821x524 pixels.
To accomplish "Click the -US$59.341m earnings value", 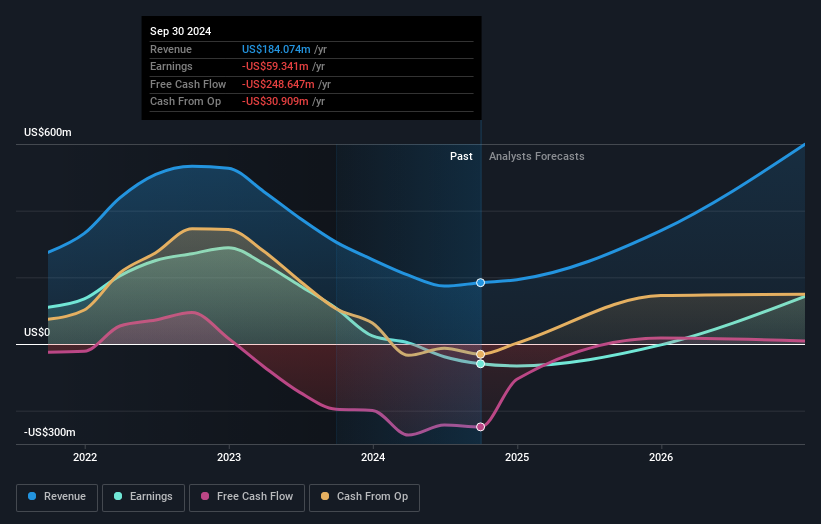I will [x=275, y=66].
